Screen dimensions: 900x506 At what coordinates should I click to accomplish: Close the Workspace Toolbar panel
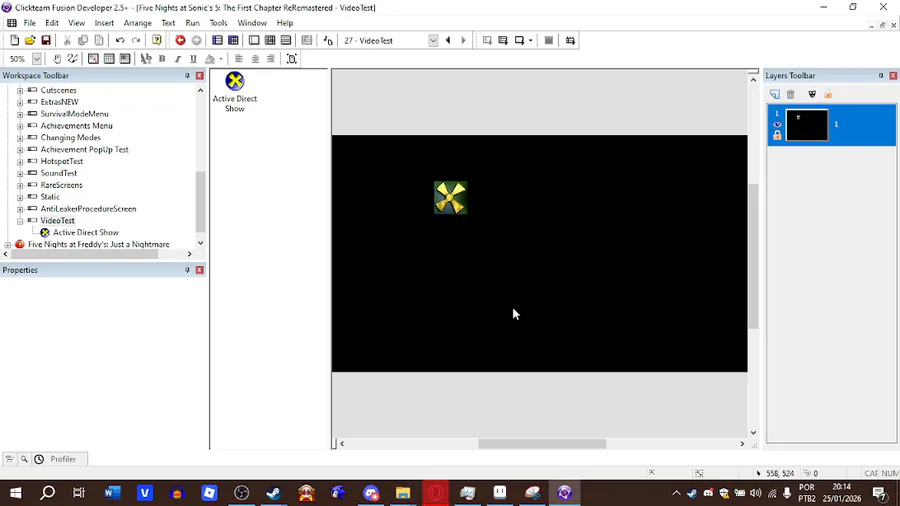200,76
